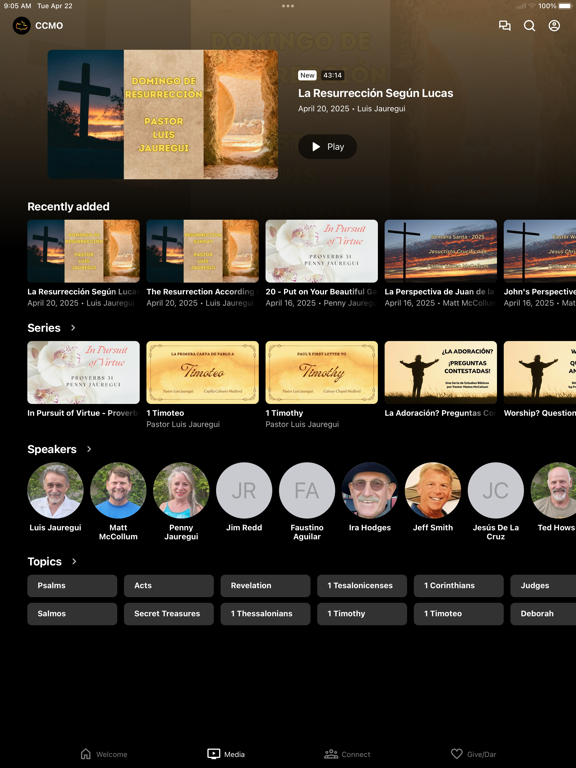Play La Resurrección Según Lucas

tap(327, 146)
